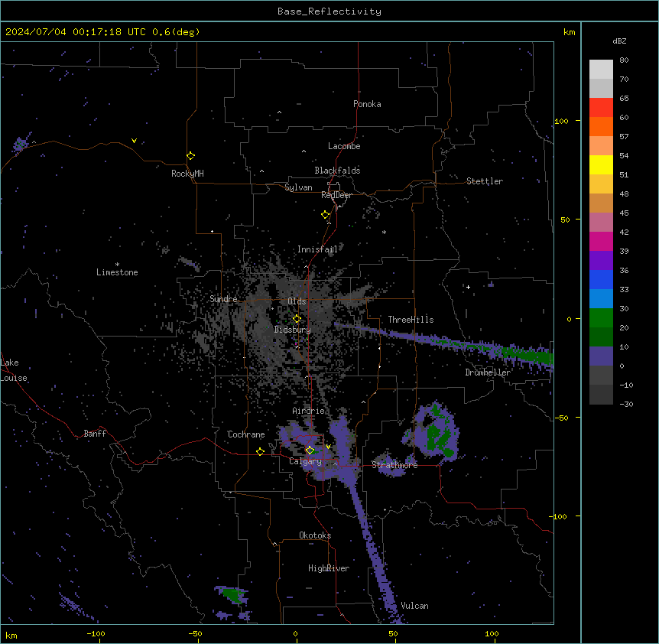Select the light orange 54-57 dBZ swatch
659x644 pixels.
[601, 146]
